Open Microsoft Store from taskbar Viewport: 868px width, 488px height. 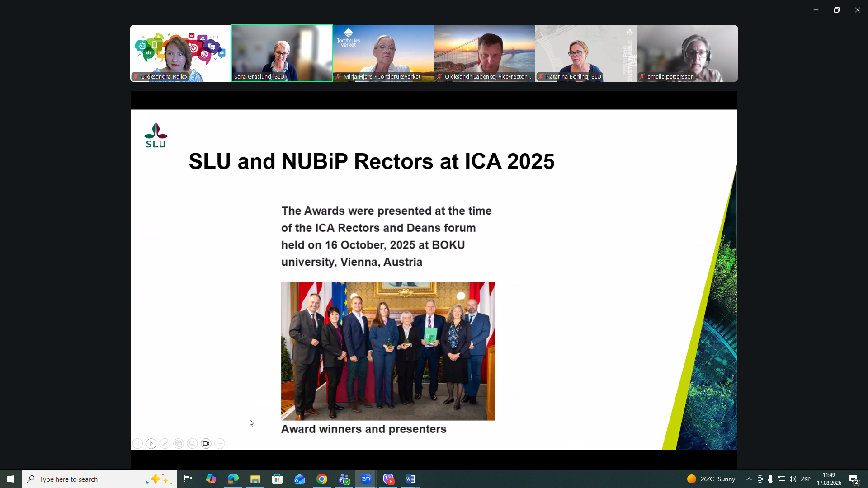click(x=277, y=479)
